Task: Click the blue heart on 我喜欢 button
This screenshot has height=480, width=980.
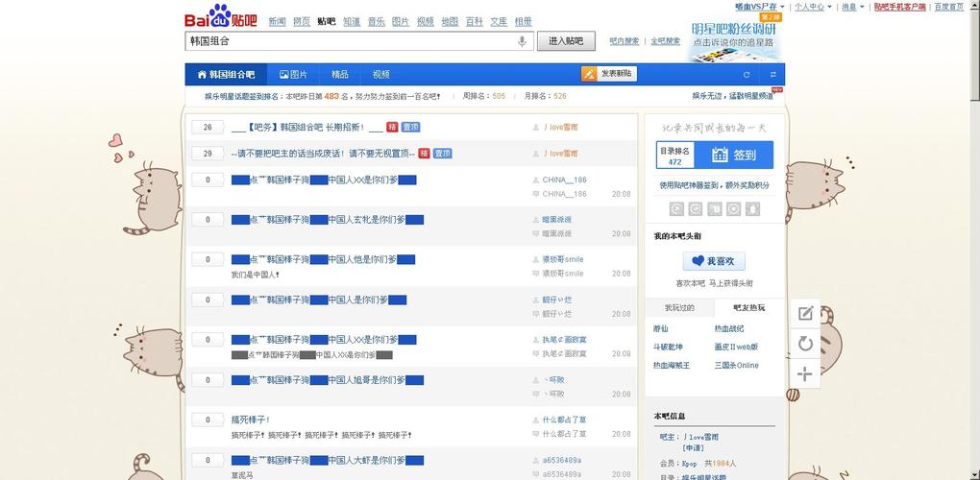Action: 698,261
